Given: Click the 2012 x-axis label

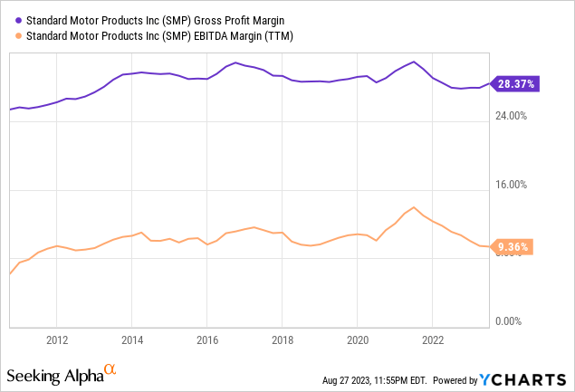Looking at the screenshot, I should pos(57,340).
